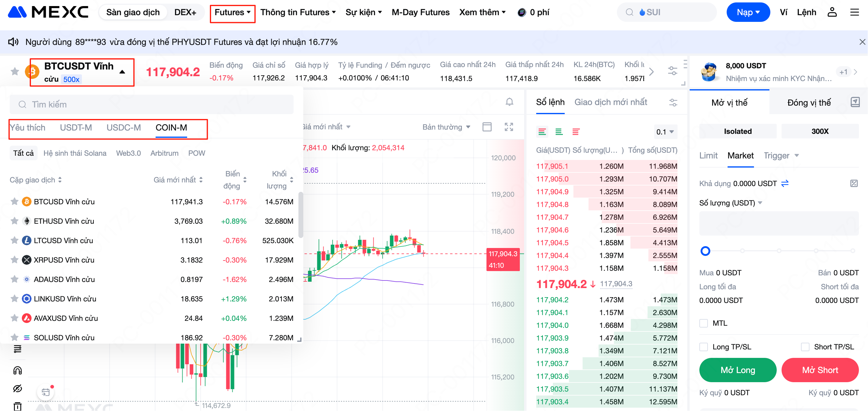Image resolution: width=868 pixels, height=411 pixels.
Task: Star the LTCUSD Vĩnh cửu pair
Action: pyautogui.click(x=14, y=240)
